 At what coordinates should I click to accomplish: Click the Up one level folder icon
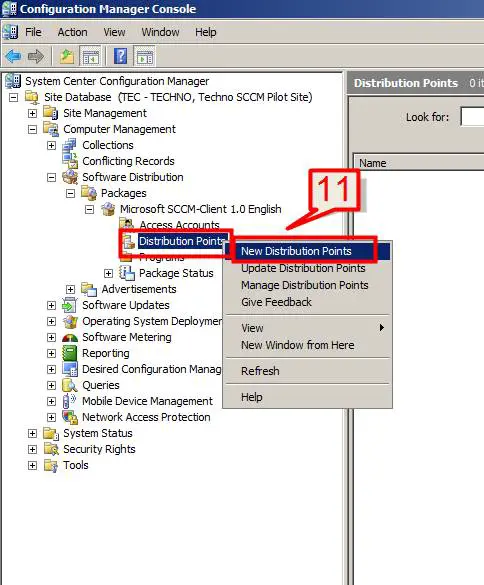pos(67,57)
